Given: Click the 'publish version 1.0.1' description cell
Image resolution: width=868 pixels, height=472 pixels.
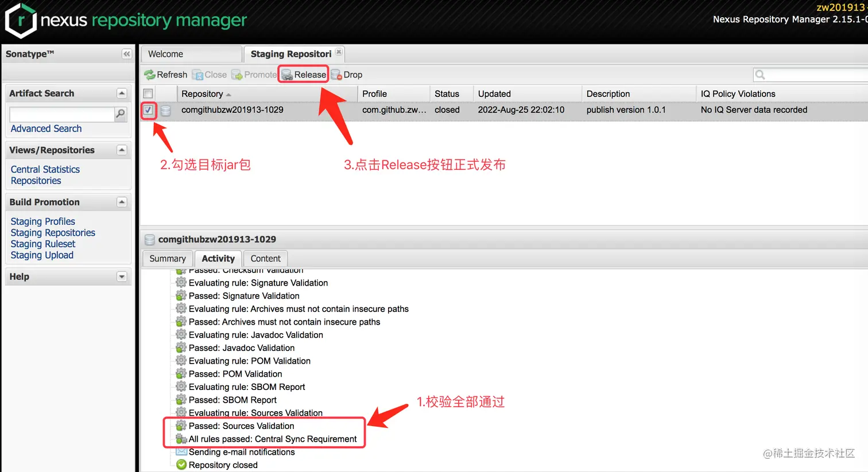Looking at the screenshot, I should [626, 110].
